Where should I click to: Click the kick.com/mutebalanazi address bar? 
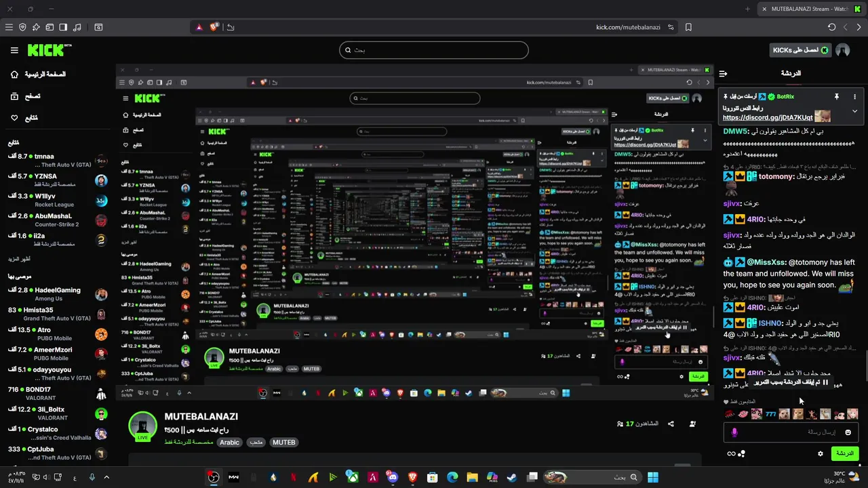pos(628,27)
